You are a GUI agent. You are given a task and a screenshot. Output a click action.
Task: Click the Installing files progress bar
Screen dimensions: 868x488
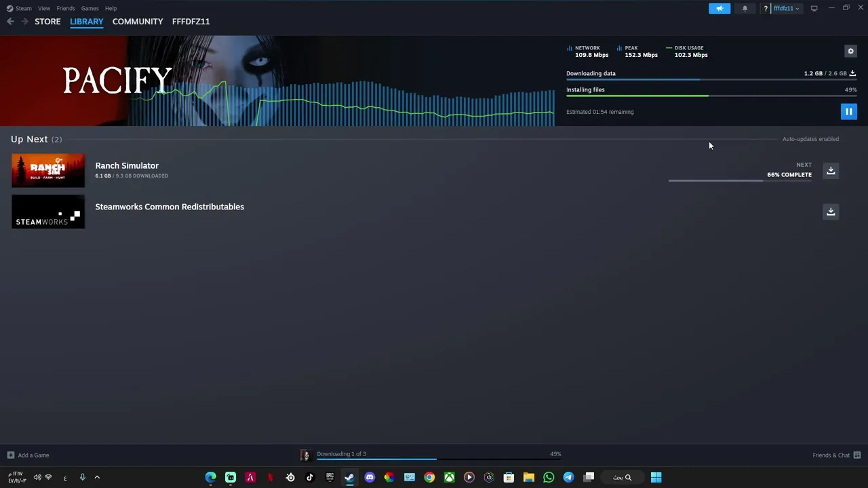711,96
